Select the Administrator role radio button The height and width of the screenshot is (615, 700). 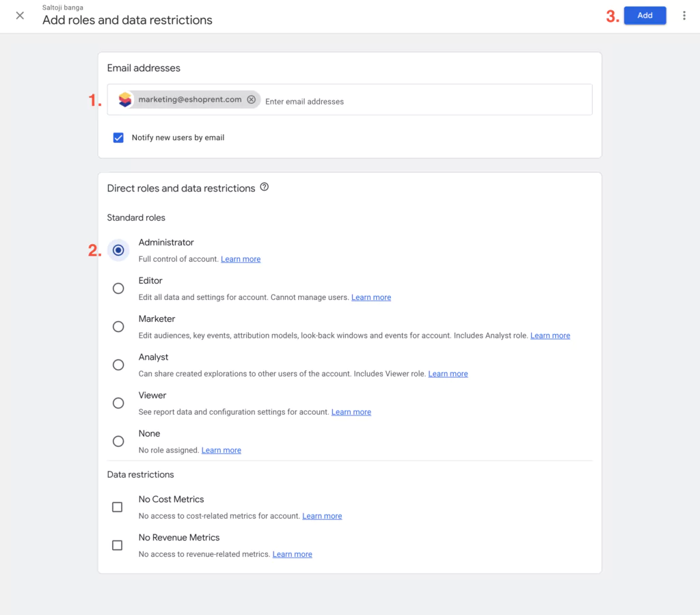click(118, 250)
